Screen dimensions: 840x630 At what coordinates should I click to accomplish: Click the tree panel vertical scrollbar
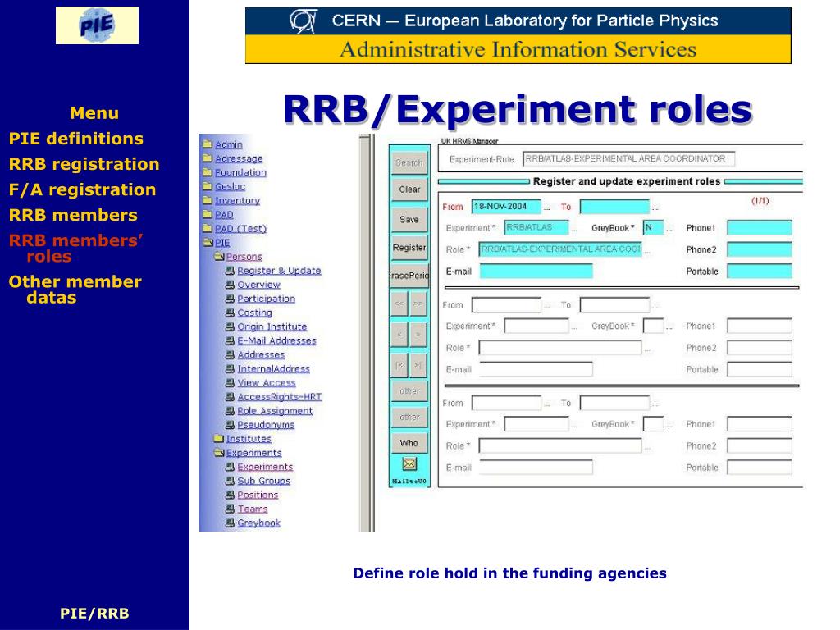[365, 333]
